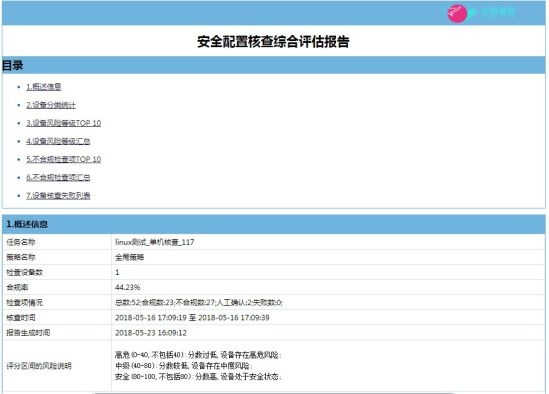The width and height of the screenshot is (549, 394).
Task: Click the 报告生成时间 value 2018-05-23 16:09:12
Action: coord(151,333)
